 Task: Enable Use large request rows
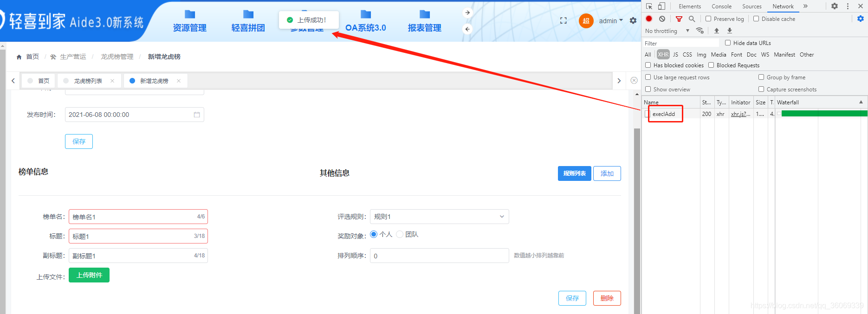648,77
